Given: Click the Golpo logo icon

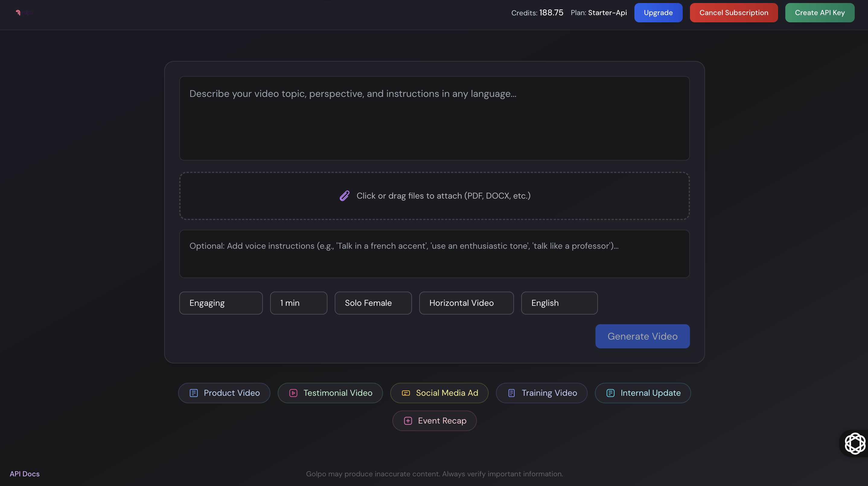Looking at the screenshot, I should click(x=18, y=13).
